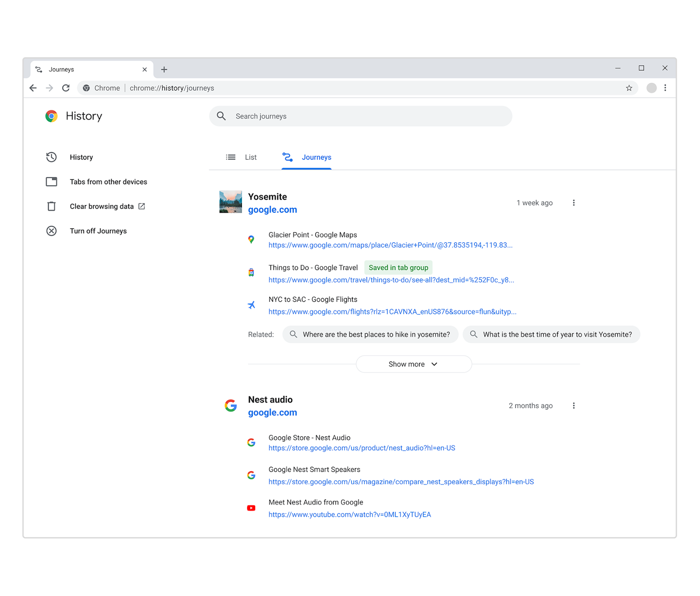Screen dimensions: 700x596
Task: Open the Yosemite journey thumbnail
Action: pyautogui.click(x=231, y=202)
